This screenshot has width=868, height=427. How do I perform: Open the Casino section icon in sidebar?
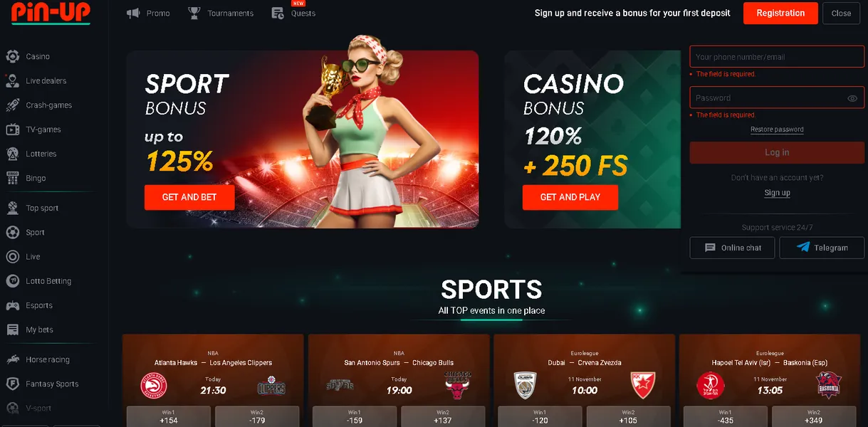tap(12, 56)
